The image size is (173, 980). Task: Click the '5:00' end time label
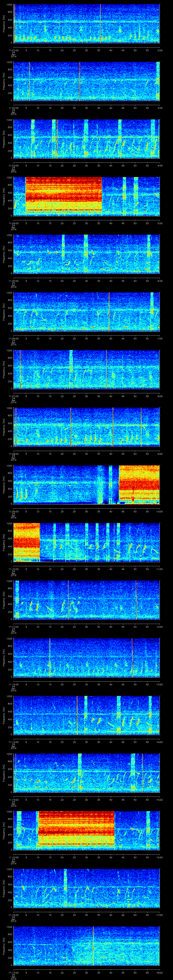160,223
